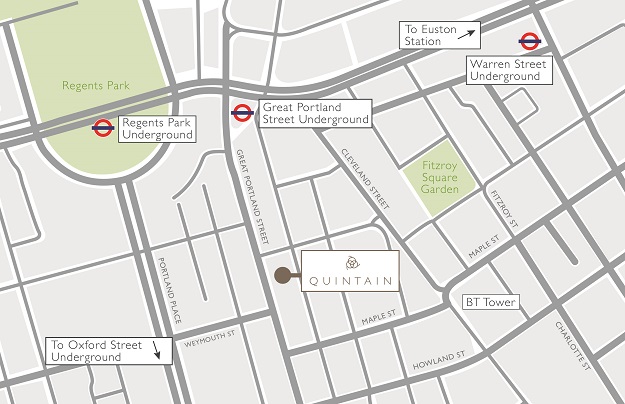625x404 pixels.
Task: Select the Weymouth St street label
Action: 210,339
